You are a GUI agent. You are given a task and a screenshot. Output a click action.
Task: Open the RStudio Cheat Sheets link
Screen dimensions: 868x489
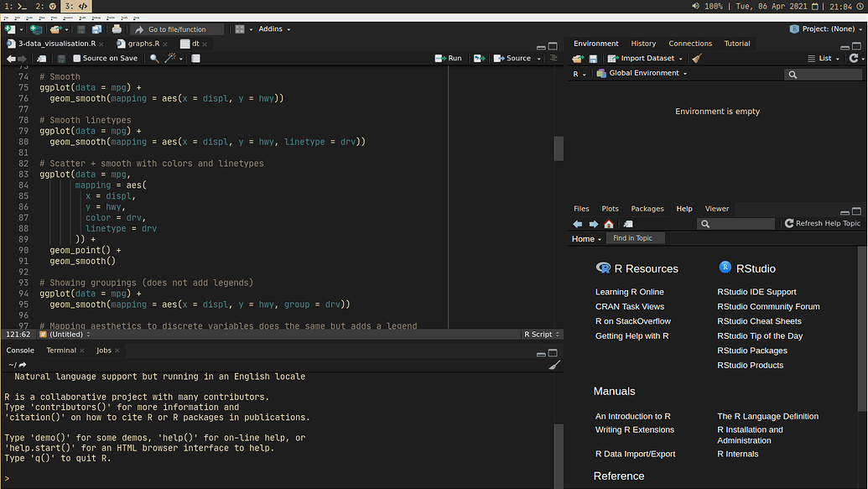pyautogui.click(x=759, y=321)
